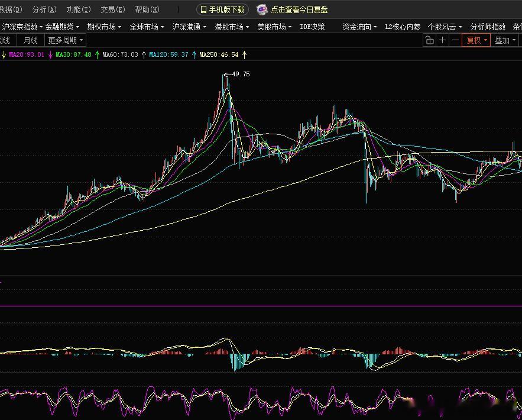The width and height of the screenshot is (522, 420).
Task: Click the 手机版下载 button
Action: (x=222, y=9)
